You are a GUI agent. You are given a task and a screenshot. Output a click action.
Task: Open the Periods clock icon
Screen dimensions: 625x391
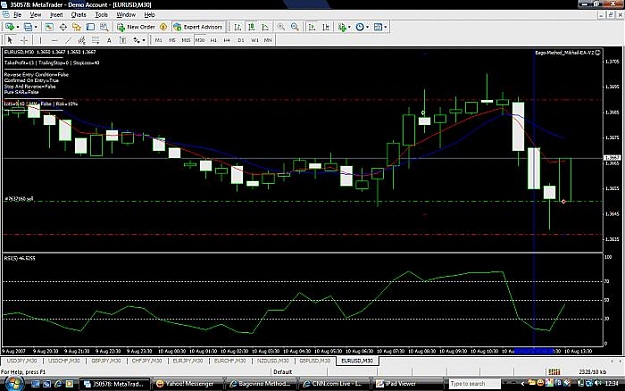[360, 27]
